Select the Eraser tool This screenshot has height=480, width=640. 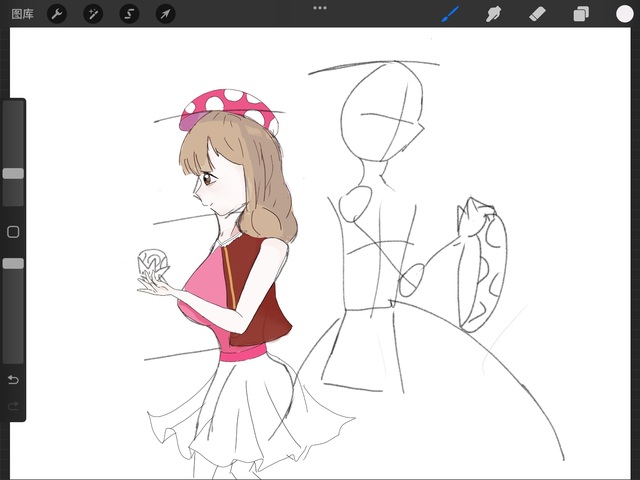click(536, 14)
